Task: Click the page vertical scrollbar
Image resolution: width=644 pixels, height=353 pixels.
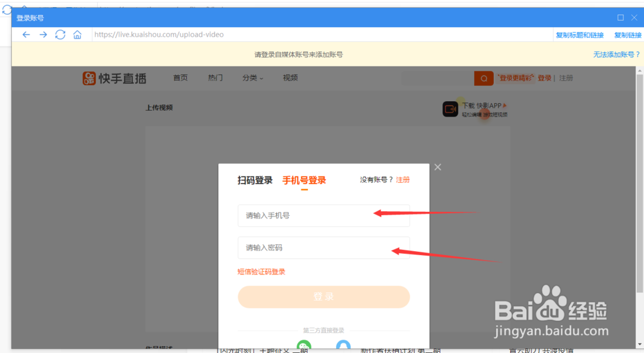Action: pos(639,183)
